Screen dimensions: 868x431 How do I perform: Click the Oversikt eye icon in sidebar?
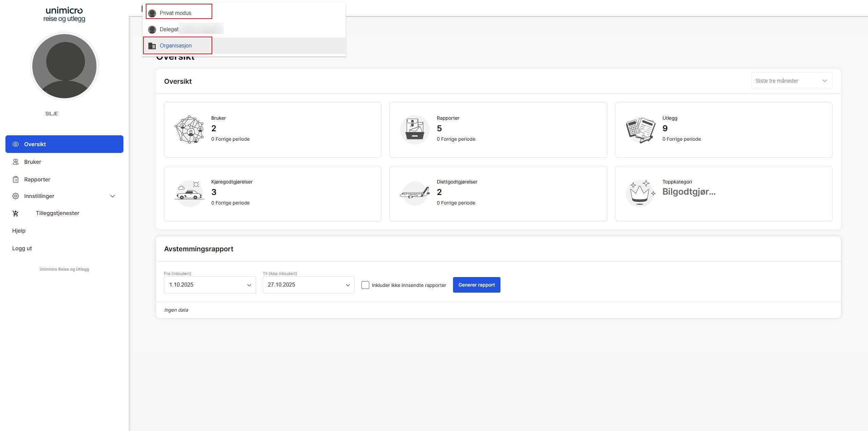coord(16,144)
